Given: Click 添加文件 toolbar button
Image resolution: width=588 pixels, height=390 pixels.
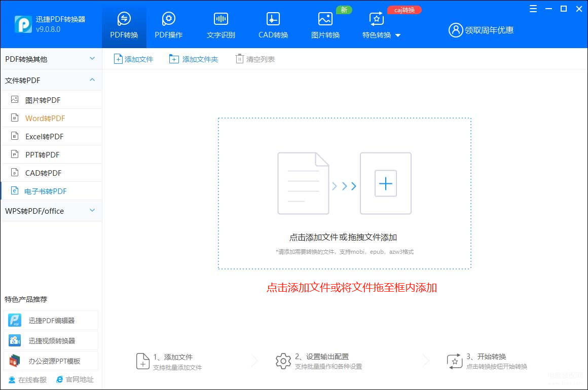Looking at the screenshot, I should (x=133, y=59).
